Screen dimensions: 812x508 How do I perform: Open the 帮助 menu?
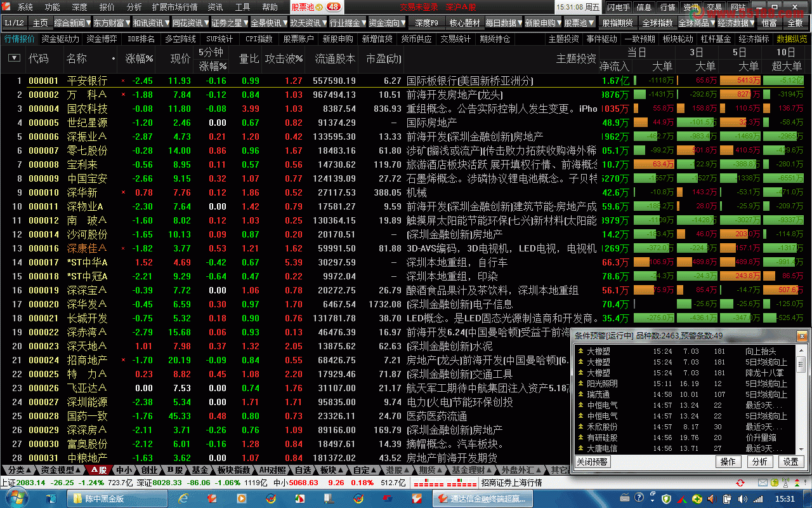(270, 7)
